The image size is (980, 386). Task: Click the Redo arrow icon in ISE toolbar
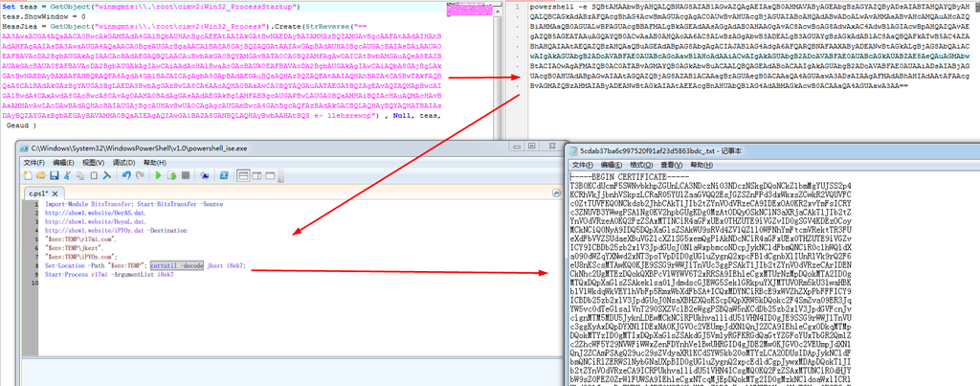point(140,175)
